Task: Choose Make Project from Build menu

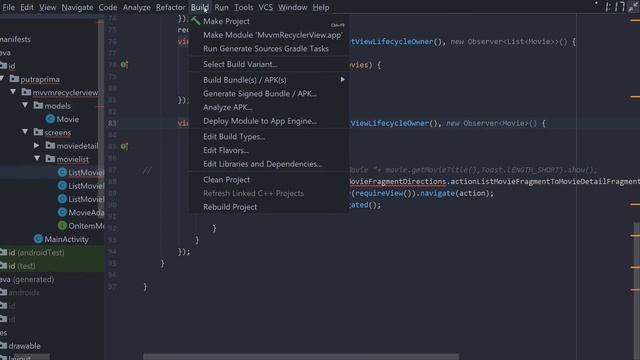Action: click(x=269, y=21)
